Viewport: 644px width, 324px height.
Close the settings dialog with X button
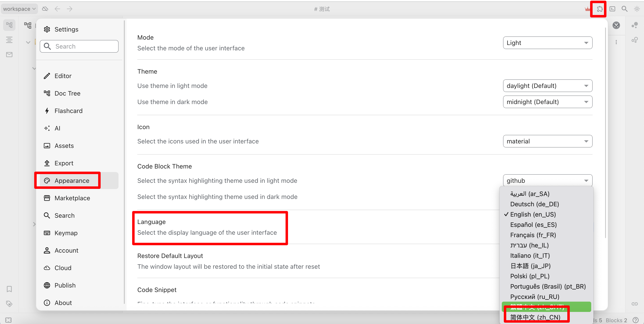point(616,25)
